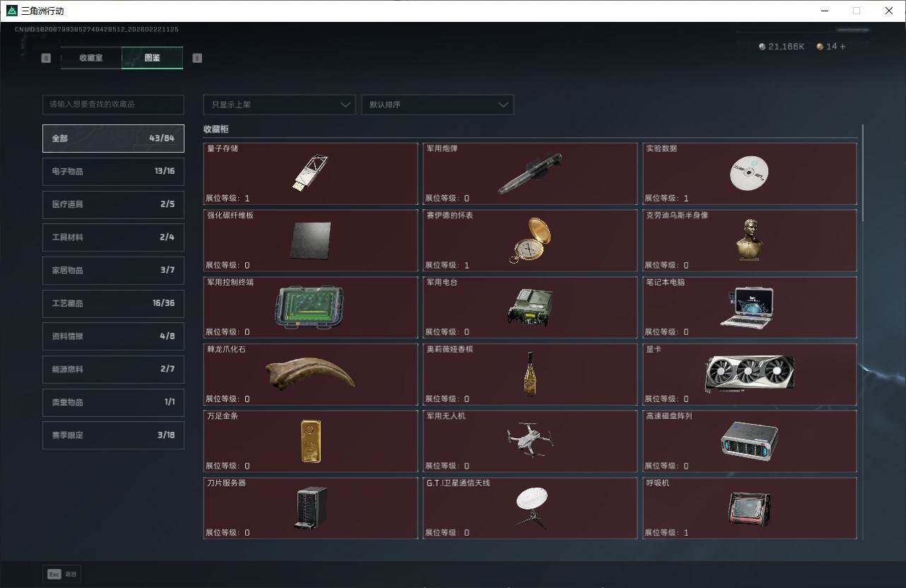Viewport: 906px width, 588px height.
Task: Switch to the 收藏室 tab
Action: click(91, 58)
